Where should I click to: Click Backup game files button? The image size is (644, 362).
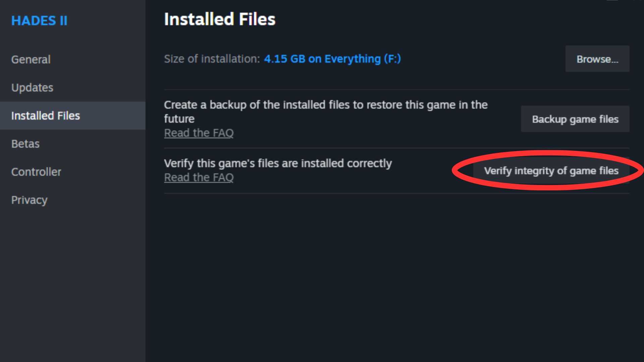click(x=575, y=119)
